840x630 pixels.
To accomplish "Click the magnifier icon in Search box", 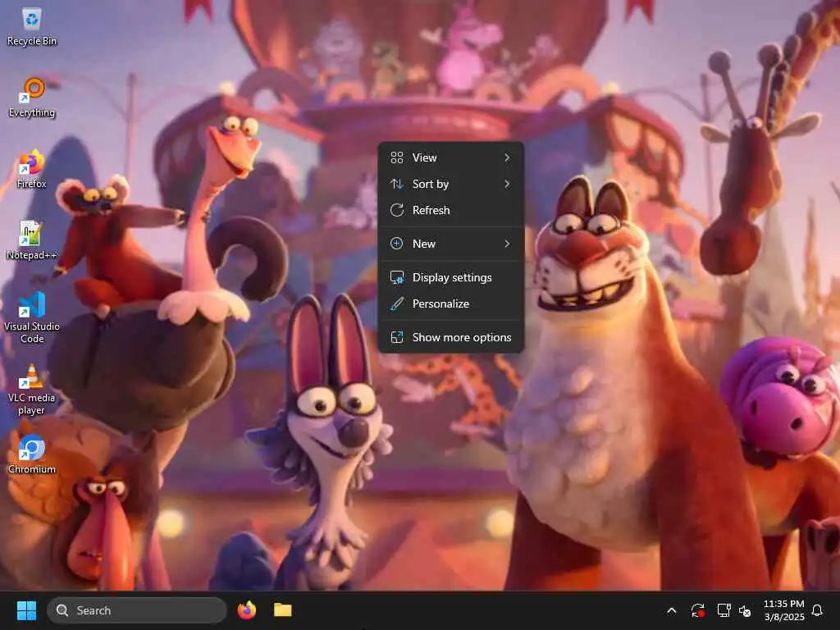I will tap(62, 610).
